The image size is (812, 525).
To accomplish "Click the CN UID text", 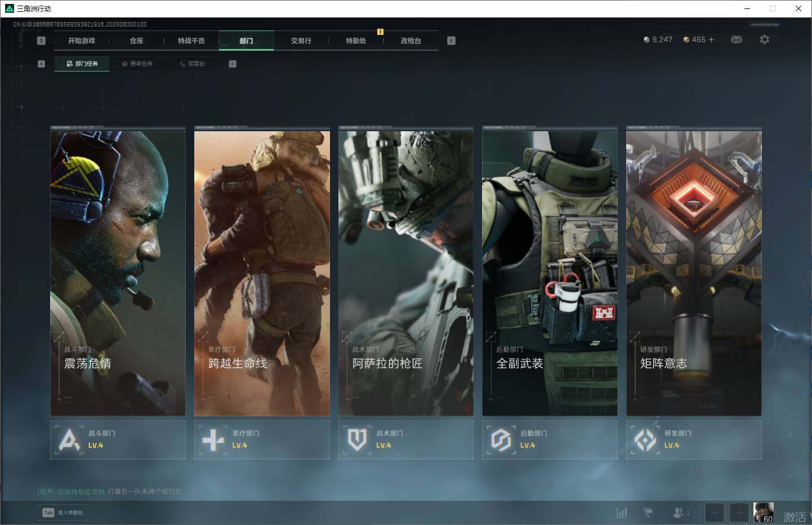I will [80, 24].
